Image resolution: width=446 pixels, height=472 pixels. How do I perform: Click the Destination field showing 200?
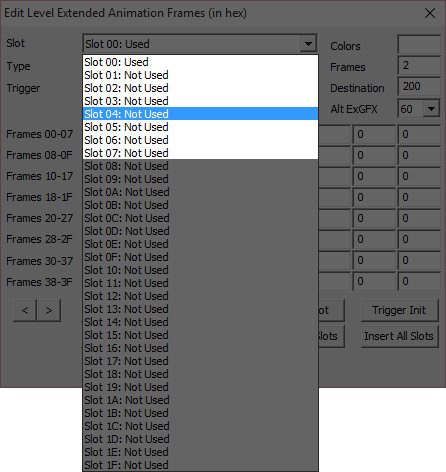pos(419,86)
